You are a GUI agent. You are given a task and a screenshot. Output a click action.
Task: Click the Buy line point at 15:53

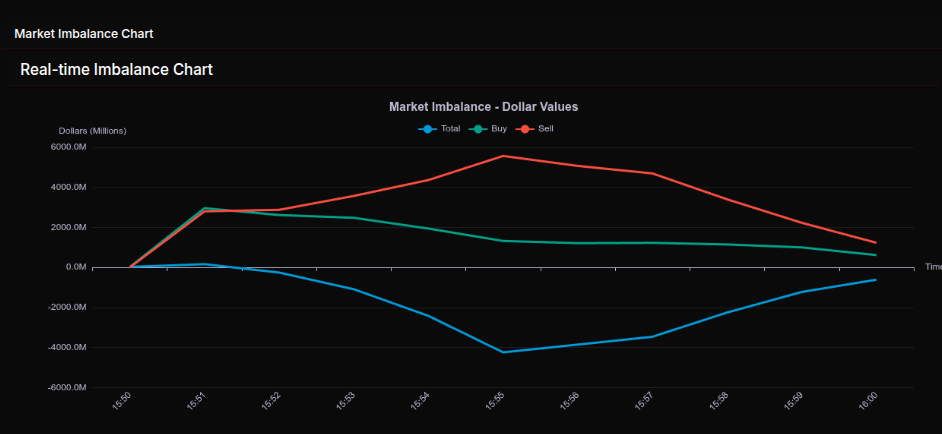pyautogui.click(x=354, y=218)
